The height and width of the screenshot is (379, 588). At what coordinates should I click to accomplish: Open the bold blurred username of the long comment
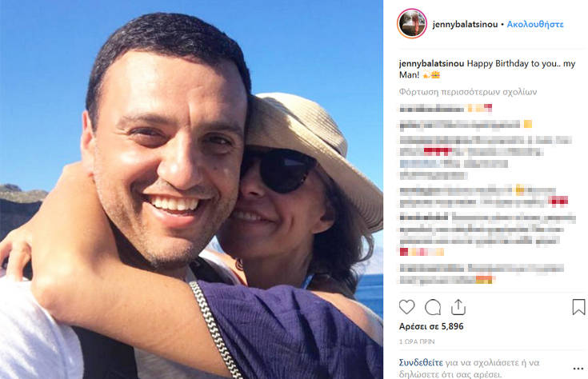click(x=424, y=217)
